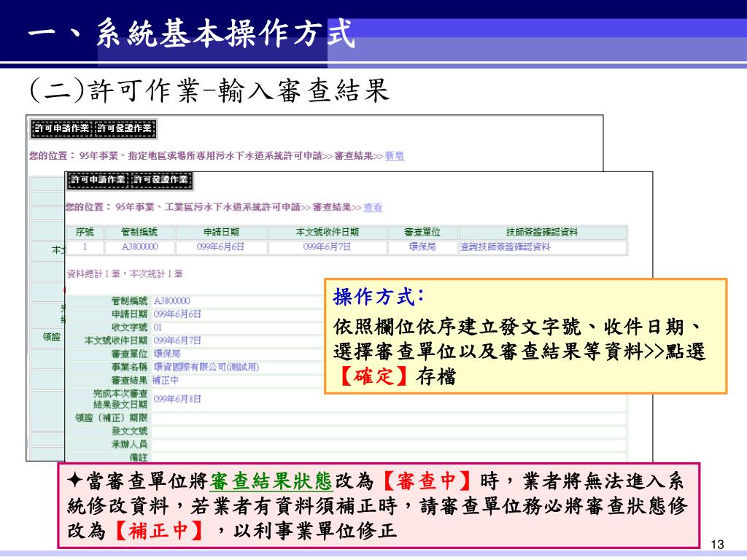The image size is (747, 560).
Task: Select table cell A3800000 in row 1
Action: tap(139, 247)
